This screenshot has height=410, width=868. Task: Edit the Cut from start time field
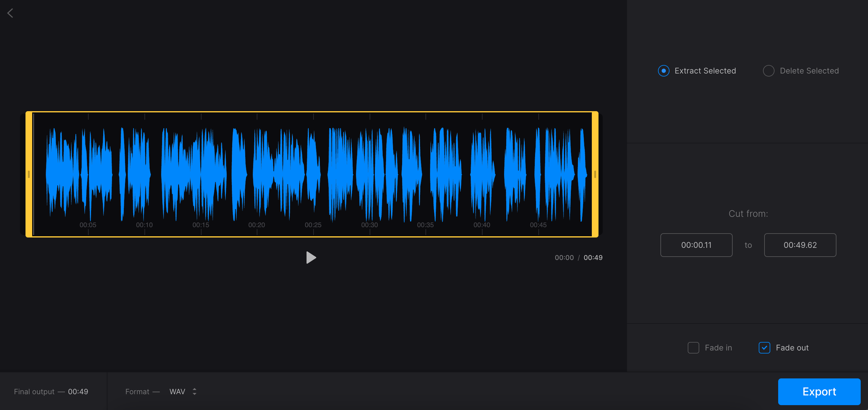(697, 244)
